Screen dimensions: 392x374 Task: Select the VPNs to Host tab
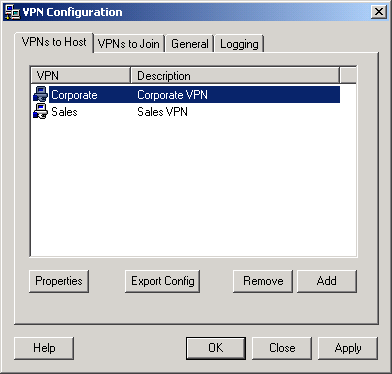pyautogui.click(x=54, y=42)
